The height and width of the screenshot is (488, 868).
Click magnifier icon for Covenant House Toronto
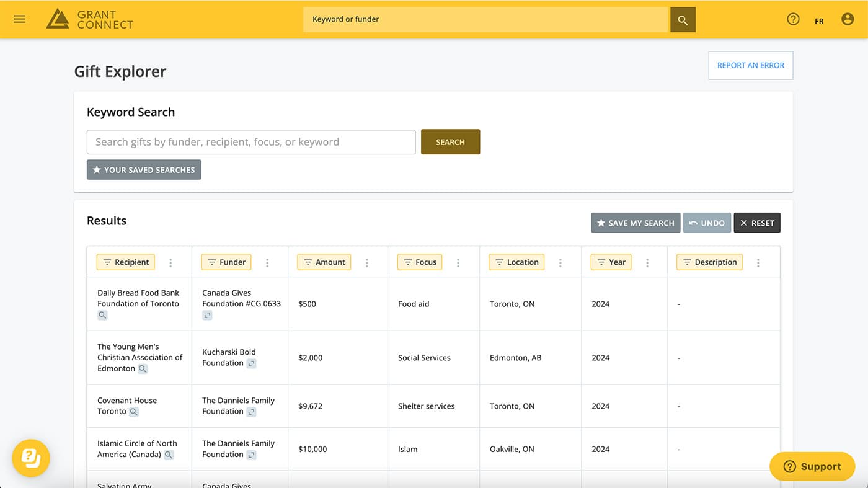point(133,412)
